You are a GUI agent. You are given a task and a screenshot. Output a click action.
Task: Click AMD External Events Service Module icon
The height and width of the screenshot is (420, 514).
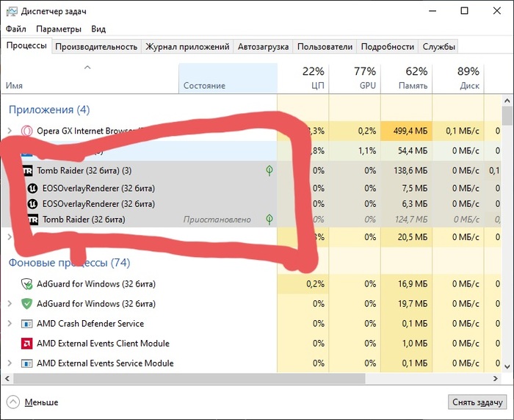tap(26, 363)
